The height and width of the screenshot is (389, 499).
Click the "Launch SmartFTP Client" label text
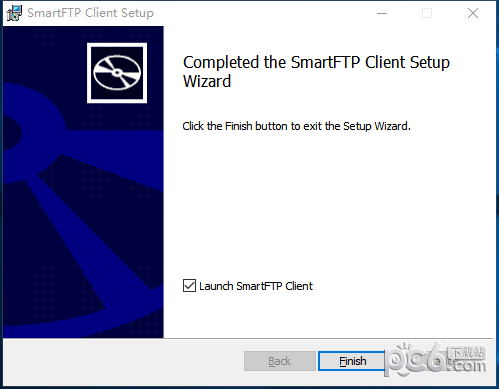point(256,286)
